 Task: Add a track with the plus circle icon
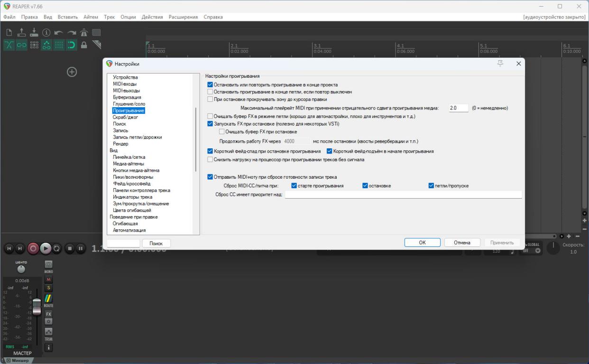coord(72,72)
